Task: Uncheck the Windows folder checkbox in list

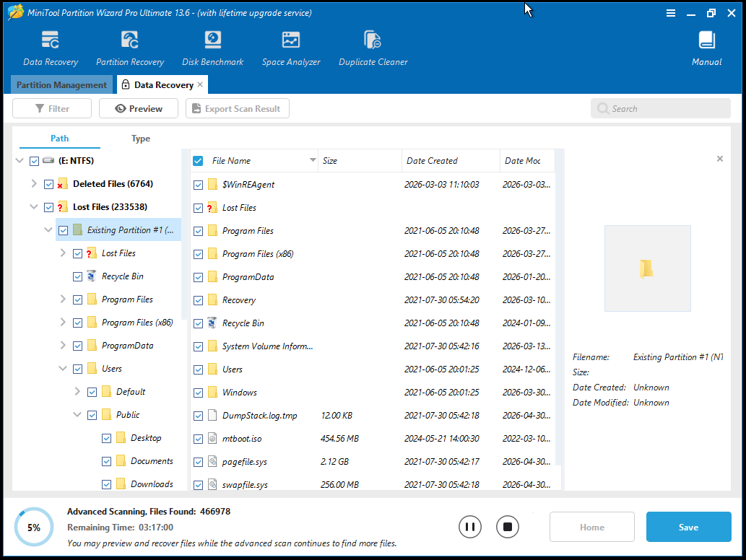Action: point(199,393)
